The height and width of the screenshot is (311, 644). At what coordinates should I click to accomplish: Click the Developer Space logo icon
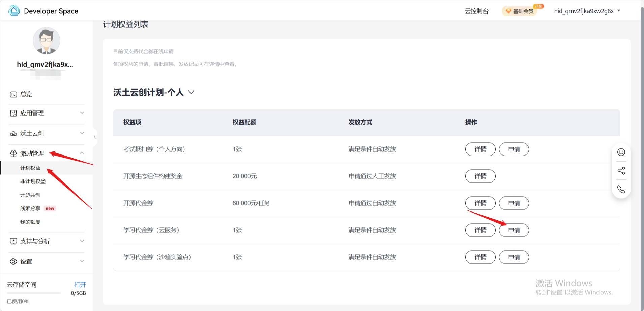click(x=14, y=11)
